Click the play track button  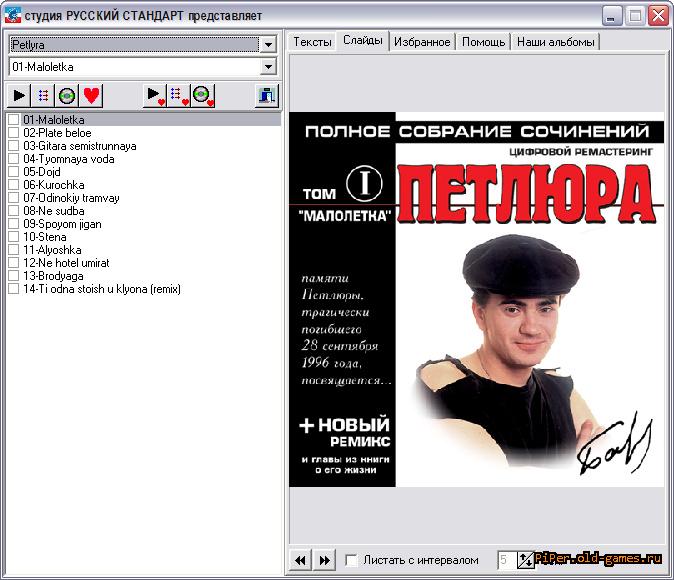(x=19, y=95)
